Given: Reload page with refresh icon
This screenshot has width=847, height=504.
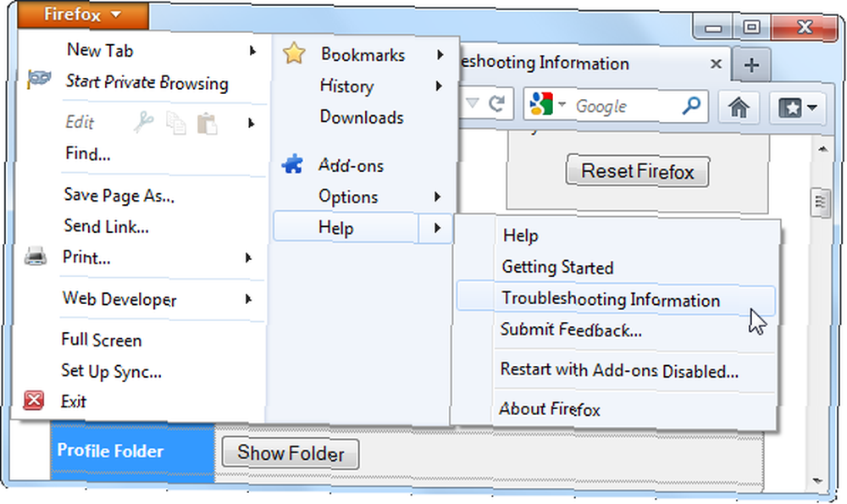Looking at the screenshot, I should [496, 103].
